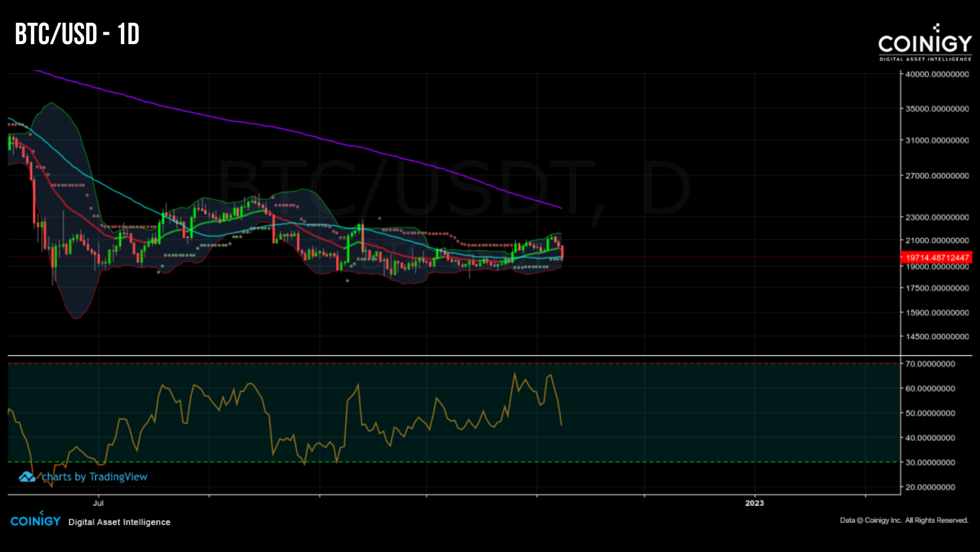Select the Digital Asset Intelligence tagline
980x552 pixels.
click(x=118, y=522)
